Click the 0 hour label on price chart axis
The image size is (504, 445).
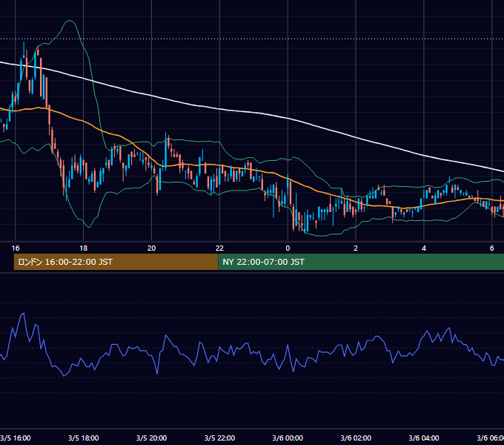point(288,248)
